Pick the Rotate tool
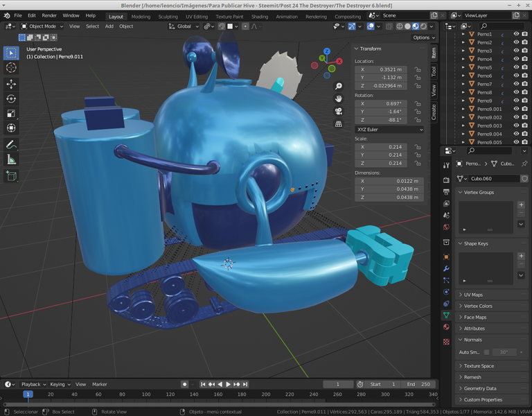 pyautogui.click(x=11, y=99)
